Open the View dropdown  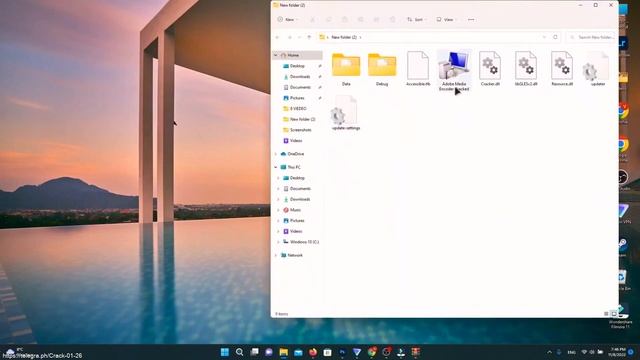tap(447, 20)
